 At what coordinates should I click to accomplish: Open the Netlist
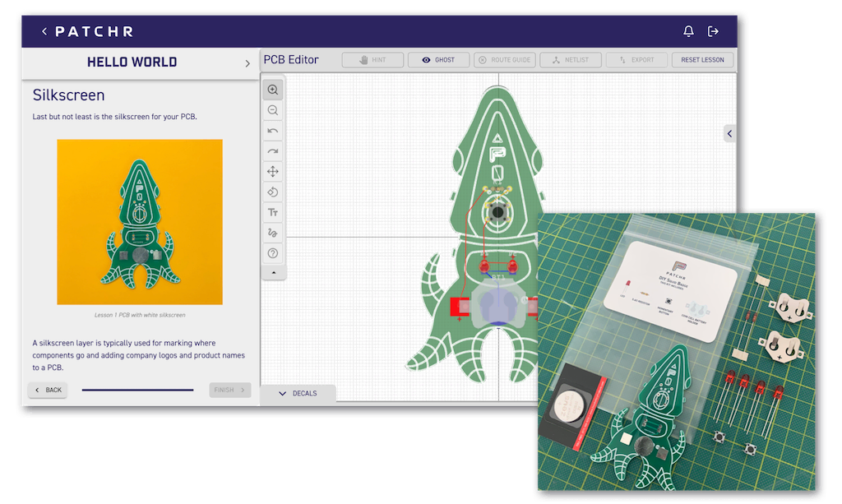tap(571, 60)
